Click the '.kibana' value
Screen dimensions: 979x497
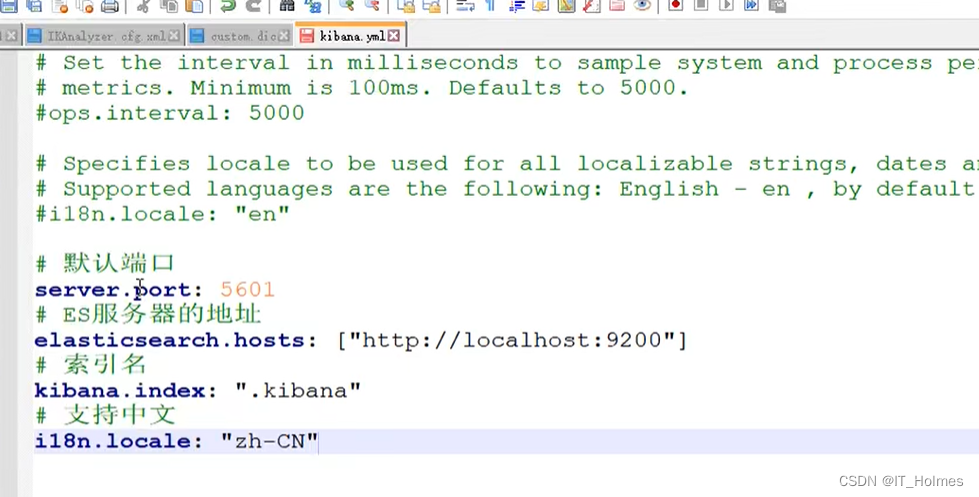point(298,391)
